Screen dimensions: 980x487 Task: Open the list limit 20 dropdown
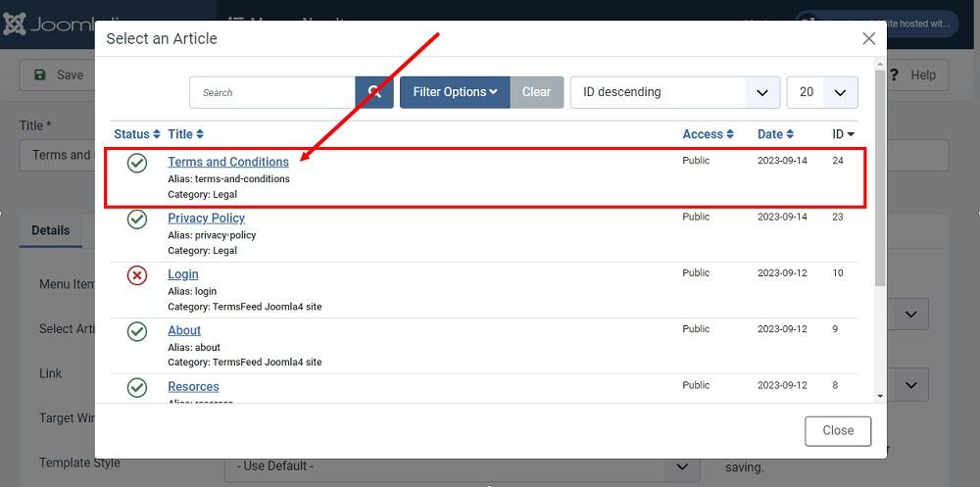[822, 92]
